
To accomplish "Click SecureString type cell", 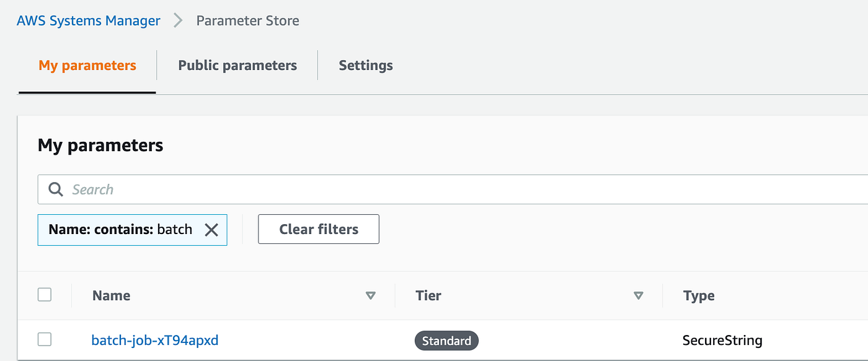I will tap(722, 340).
